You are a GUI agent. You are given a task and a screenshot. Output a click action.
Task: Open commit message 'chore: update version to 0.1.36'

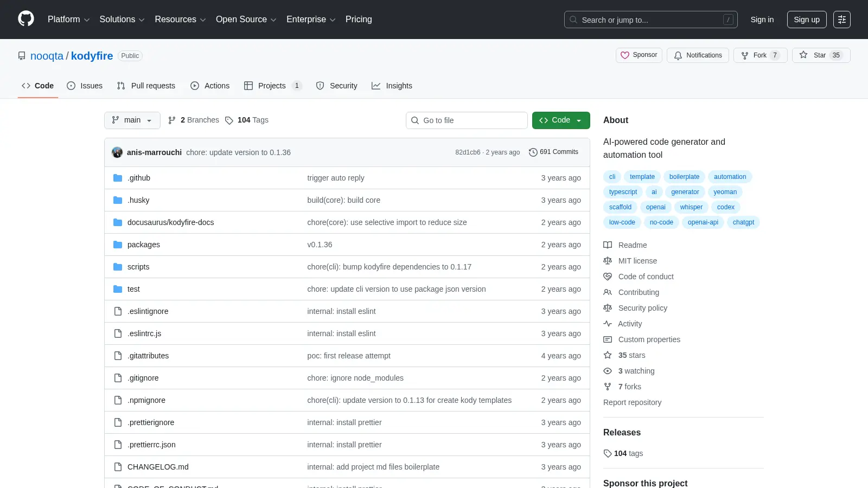pos(238,152)
